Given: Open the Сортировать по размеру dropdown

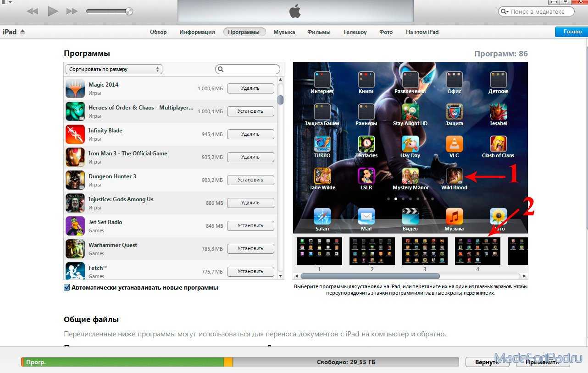Looking at the screenshot, I should point(114,69).
